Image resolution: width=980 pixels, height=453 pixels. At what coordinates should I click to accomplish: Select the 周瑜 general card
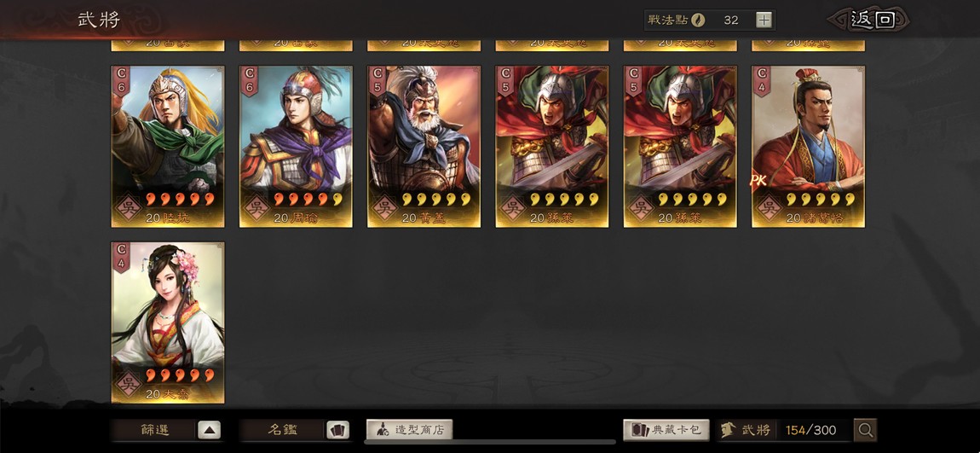point(296,147)
